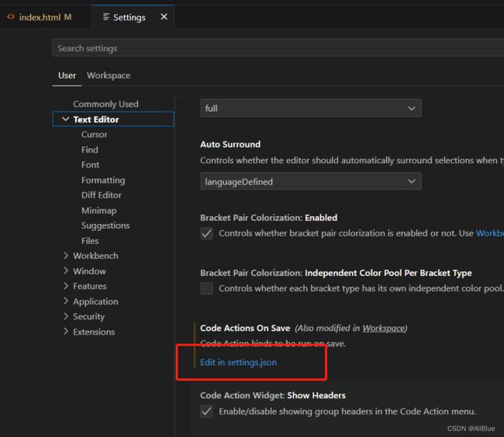
Task: Click the Edit in settings.json link
Action: click(x=238, y=362)
